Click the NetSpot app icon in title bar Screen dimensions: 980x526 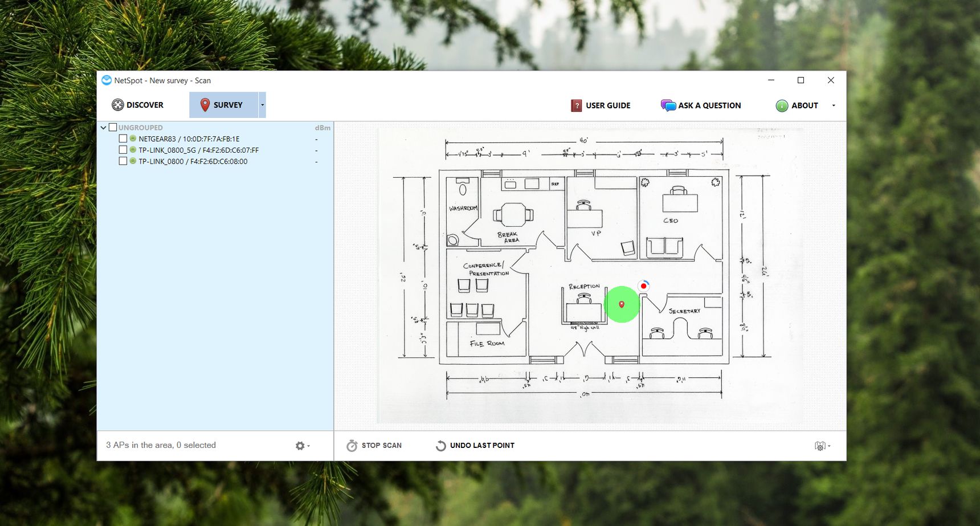pos(107,80)
